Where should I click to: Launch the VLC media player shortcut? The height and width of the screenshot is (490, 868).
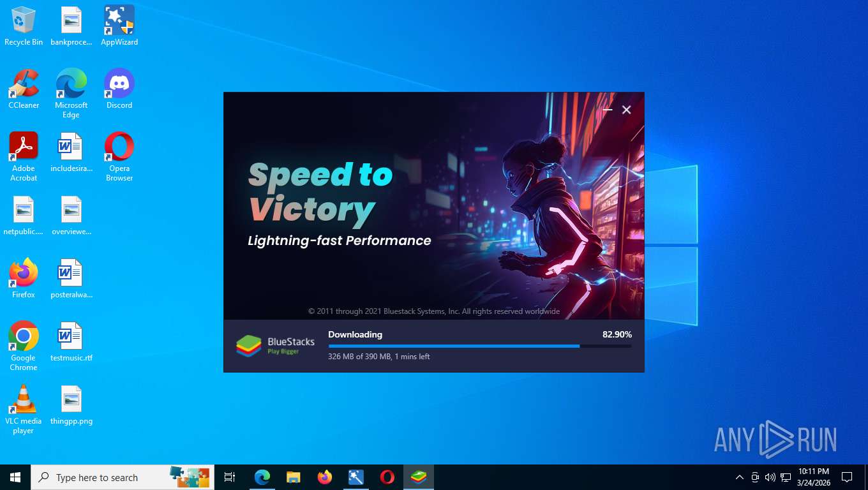tap(24, 410)
